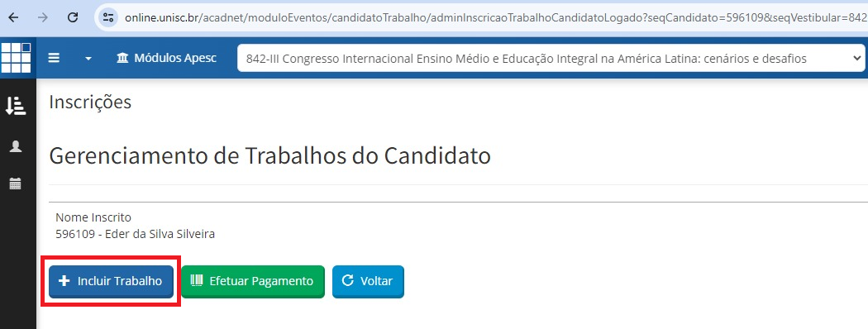
Task: Open the calendar icon in the left sidebar
Action: 16,184
